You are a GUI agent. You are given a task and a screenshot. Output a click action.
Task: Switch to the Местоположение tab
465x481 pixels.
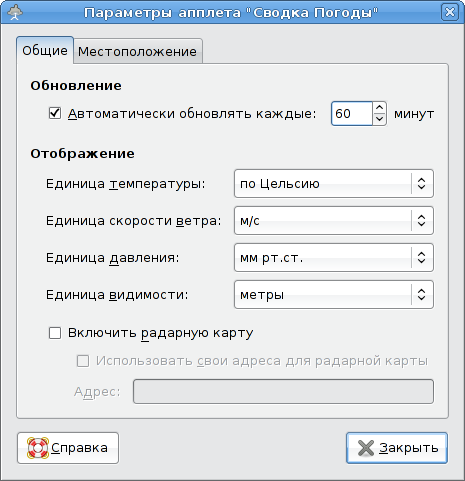[x=138, y=51]
